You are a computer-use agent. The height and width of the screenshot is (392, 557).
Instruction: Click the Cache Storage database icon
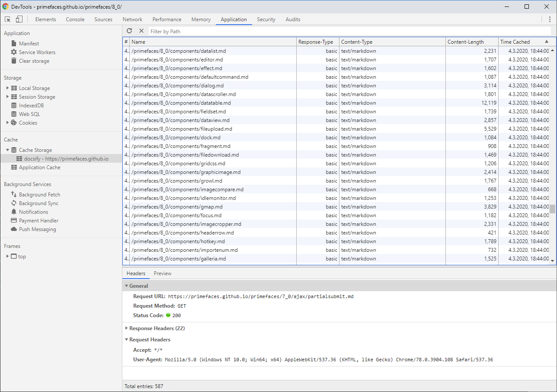(x=14, y=150)
